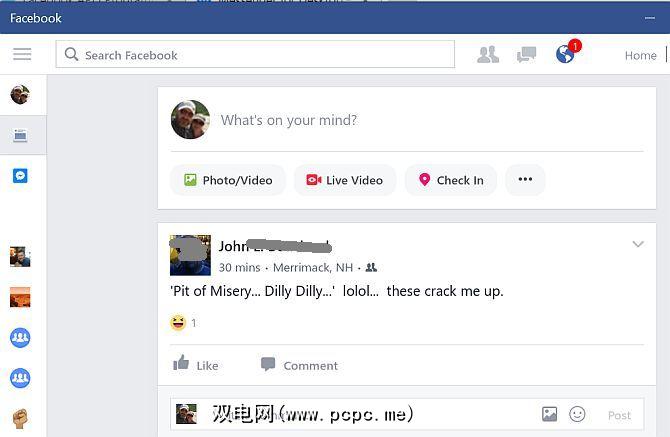The height and width of the screenshot is (437, 670).
Task: Click the Search Facebook field
Action: pyautogui.click(x=255, y=54)
